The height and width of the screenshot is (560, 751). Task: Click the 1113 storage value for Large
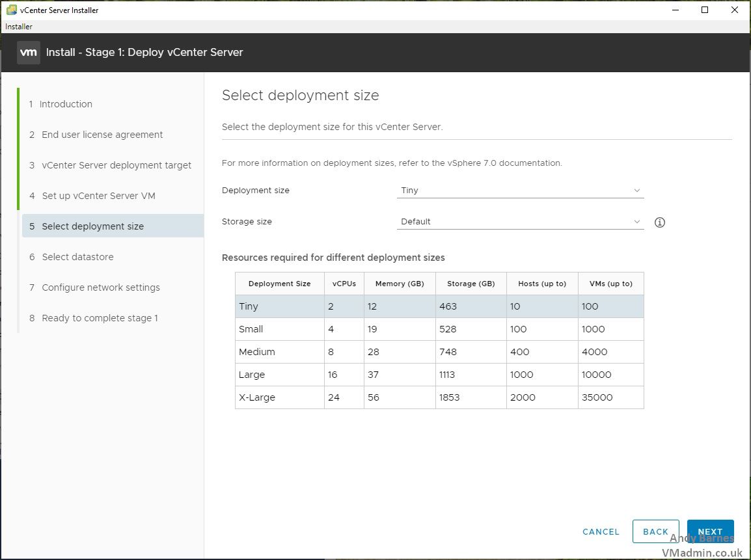click(447, 375)
